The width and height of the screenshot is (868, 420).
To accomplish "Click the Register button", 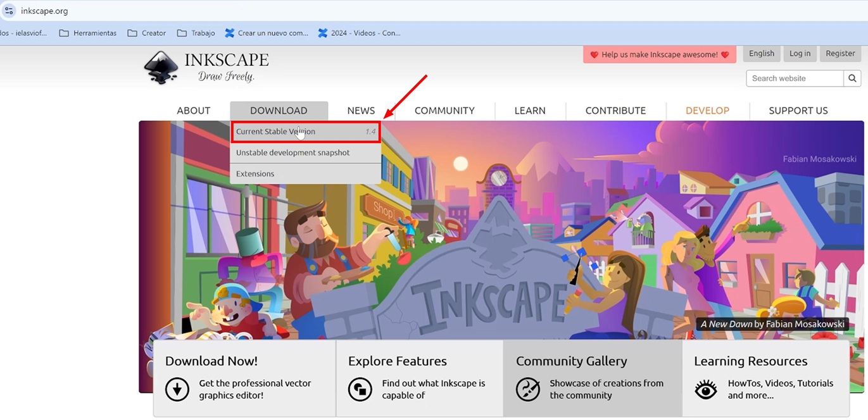I will (x=840, y=53).
